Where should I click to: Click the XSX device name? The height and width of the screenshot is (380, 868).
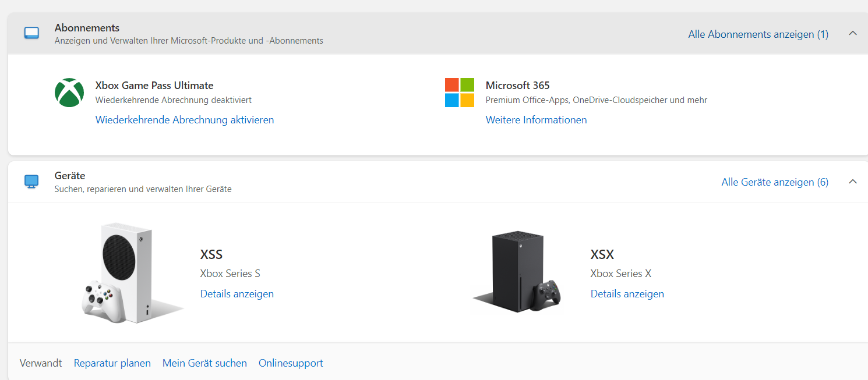(602, 254)
